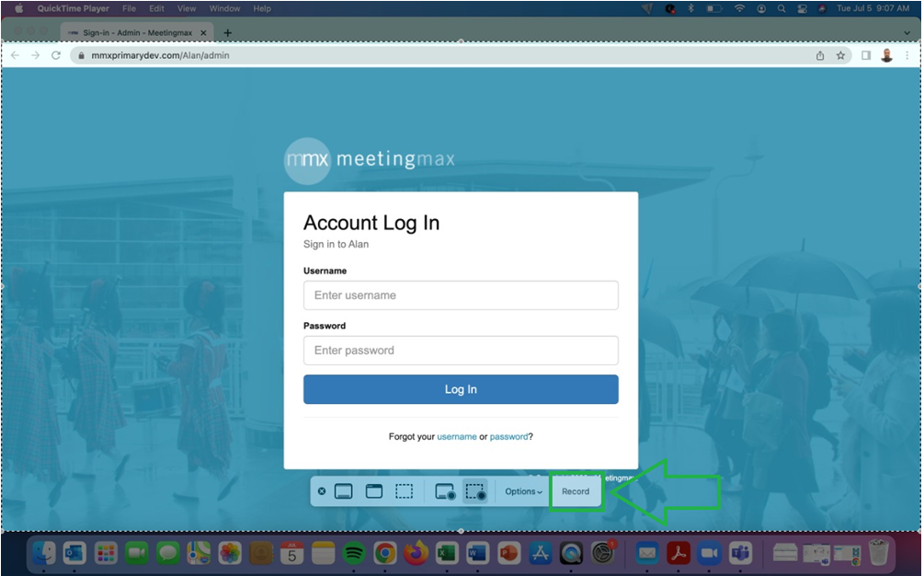The image size is (924, 576).
Task: Launch Microsoft Excel from the Dock
Action: [447, 553]
